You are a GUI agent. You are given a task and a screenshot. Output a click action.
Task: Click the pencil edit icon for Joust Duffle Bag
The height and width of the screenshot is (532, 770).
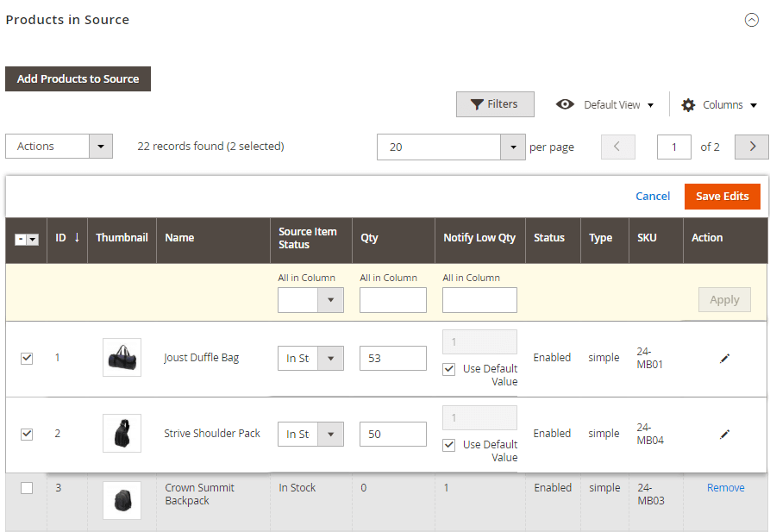point(724,358)
